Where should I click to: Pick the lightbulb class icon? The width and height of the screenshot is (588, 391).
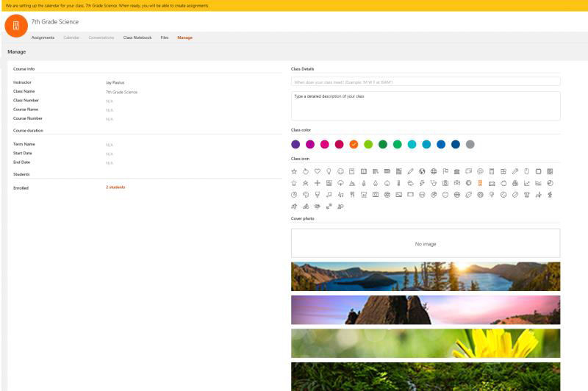coord(329,171)
